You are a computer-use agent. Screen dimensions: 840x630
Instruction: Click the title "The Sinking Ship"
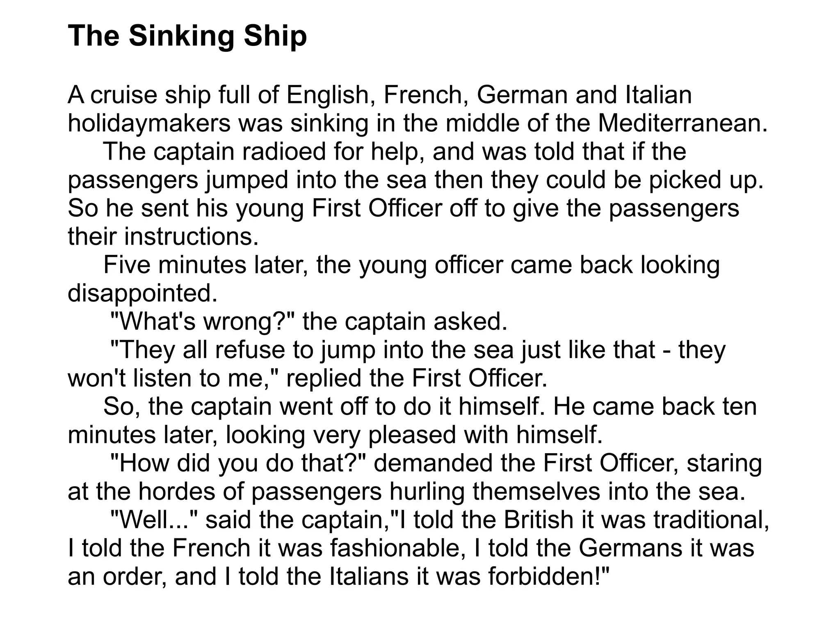pos(187,36)
